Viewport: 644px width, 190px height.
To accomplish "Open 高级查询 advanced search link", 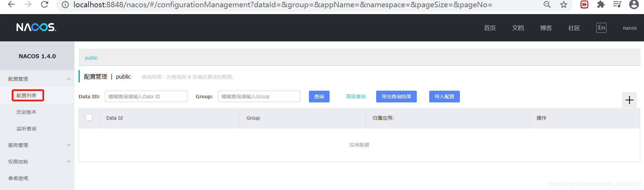I will pos(356,97).
